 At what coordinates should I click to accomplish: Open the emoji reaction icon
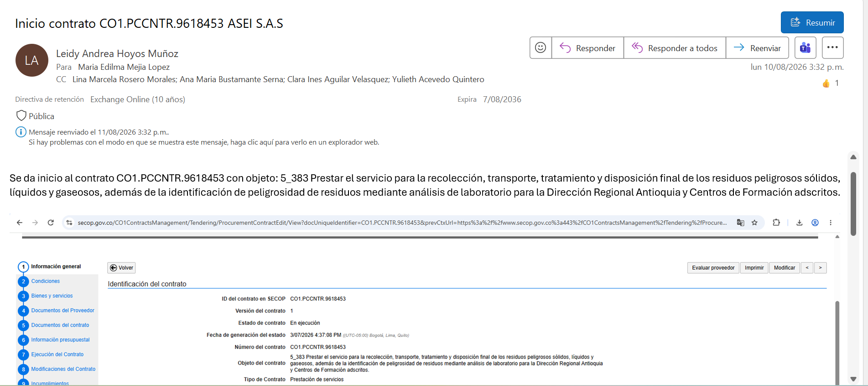click(x=541, y=47)
